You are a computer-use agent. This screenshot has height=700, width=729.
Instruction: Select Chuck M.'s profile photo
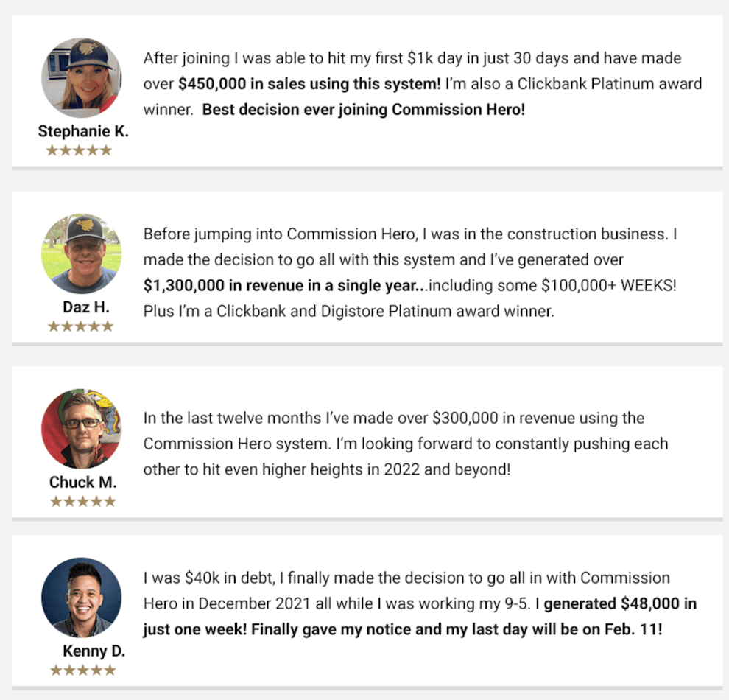coord(82,429)
